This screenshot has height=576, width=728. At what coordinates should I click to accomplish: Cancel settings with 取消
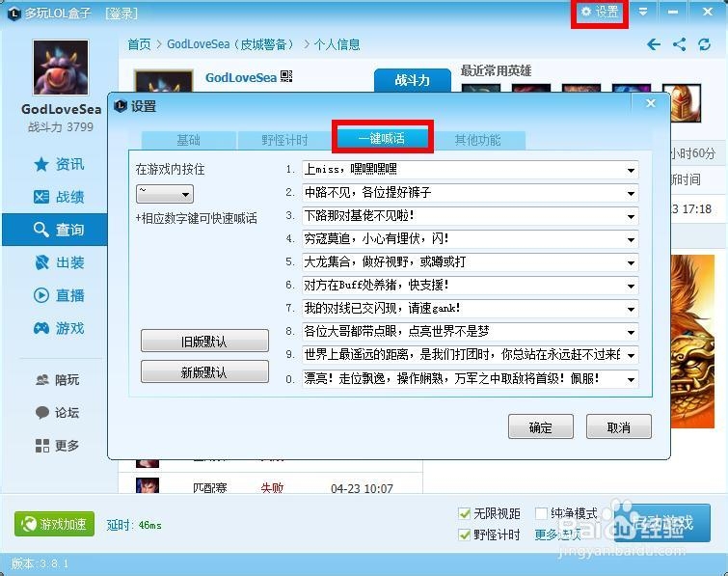[x=619, y=426]
